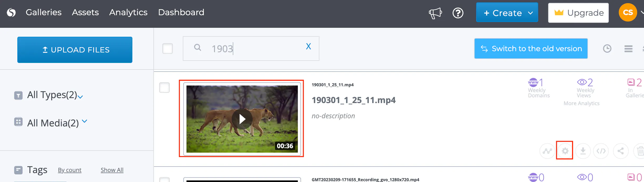
Task: Click the Weekly Views eye icon showing 2
Action: coord(582,82)
